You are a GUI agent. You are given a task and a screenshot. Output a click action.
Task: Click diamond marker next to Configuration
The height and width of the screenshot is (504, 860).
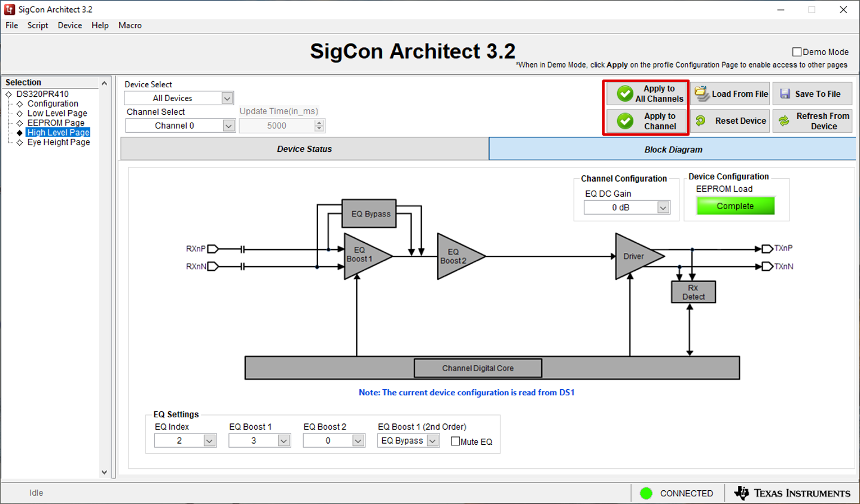click(x=20, y=104)
